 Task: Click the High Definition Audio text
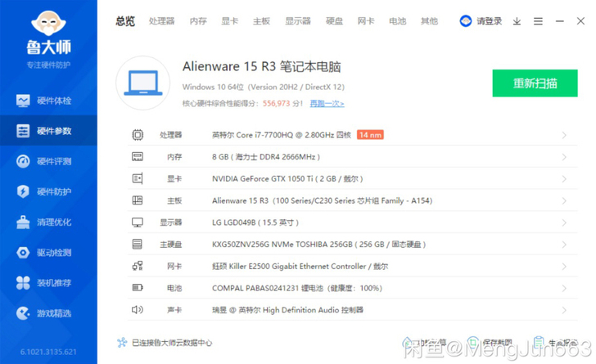click(287, 310)
